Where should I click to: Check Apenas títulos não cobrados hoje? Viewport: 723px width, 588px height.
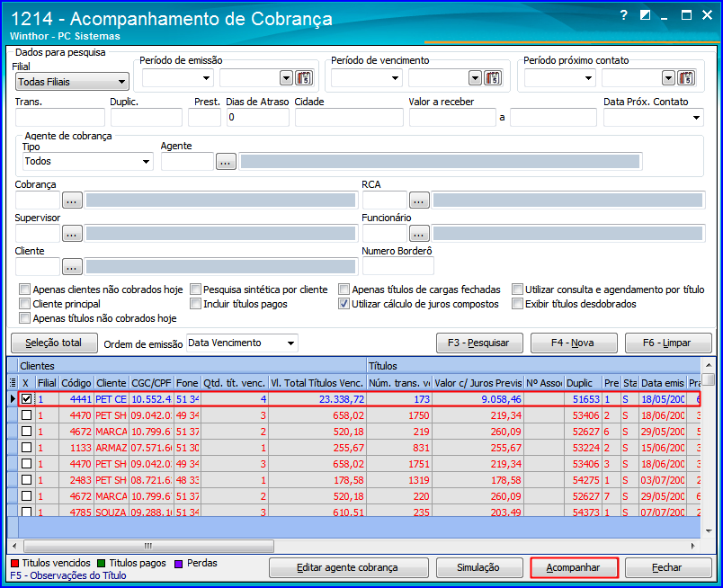(25, 317)
